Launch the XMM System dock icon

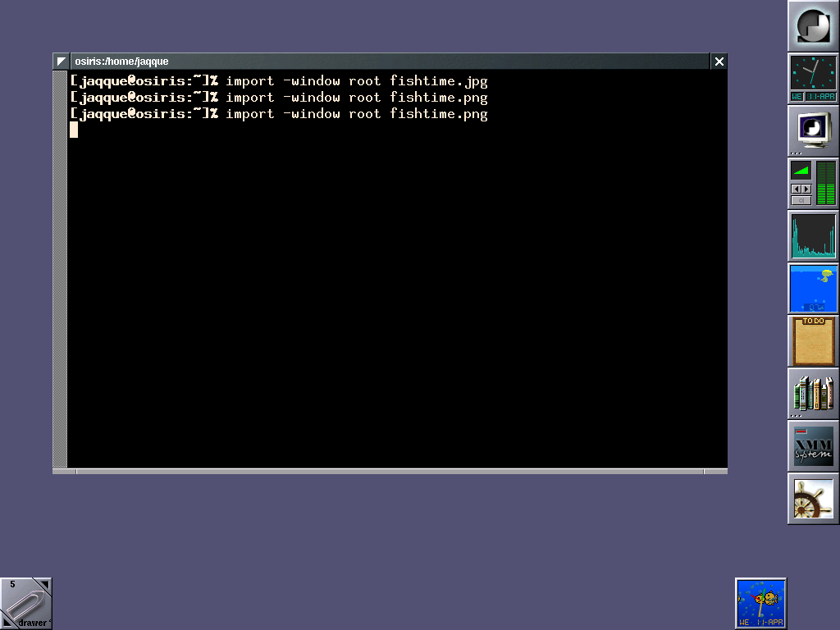click(x=813, y=446)
